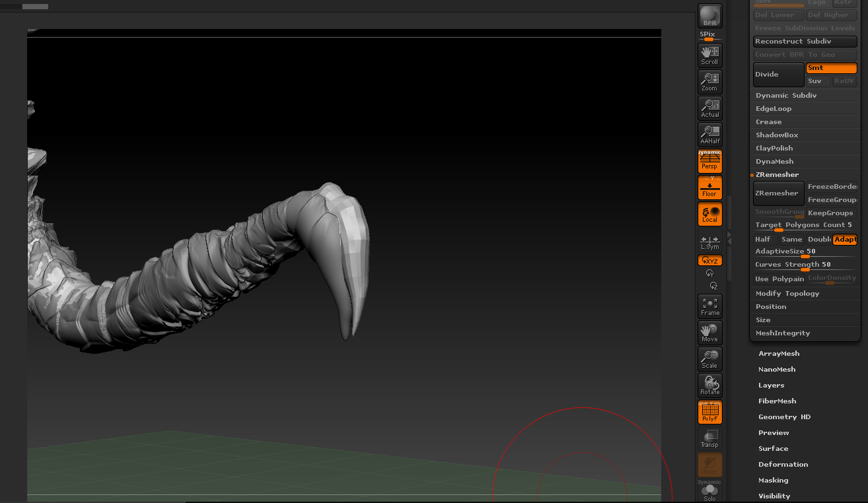Viewport: 868px width, 503px height.
Task: Click the Divide button
Action: 779,75
